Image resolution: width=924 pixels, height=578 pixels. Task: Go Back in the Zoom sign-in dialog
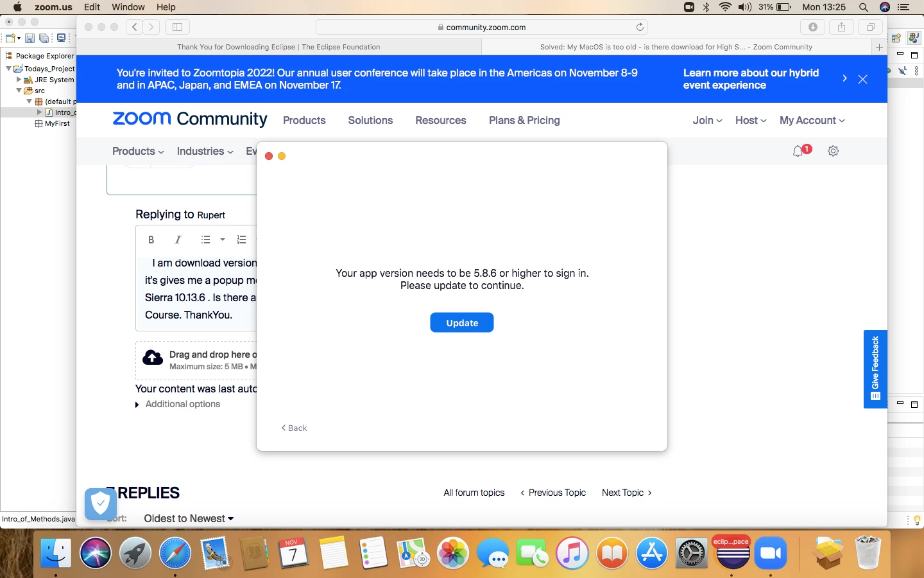click(x=294, y=428)
